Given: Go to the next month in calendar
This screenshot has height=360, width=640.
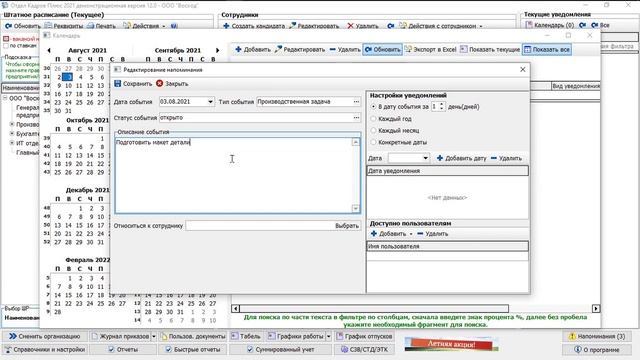Looking at the screenshot, I should (x=218, y=50).
